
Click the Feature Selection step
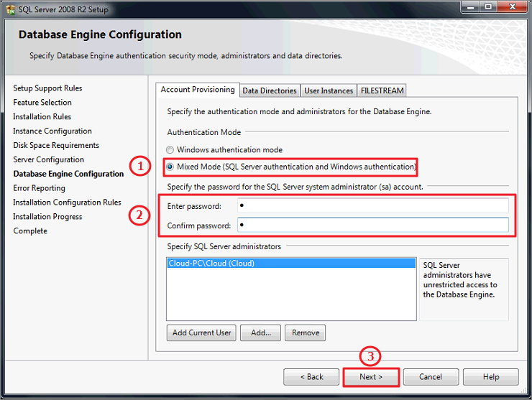[x=42, y=103]
